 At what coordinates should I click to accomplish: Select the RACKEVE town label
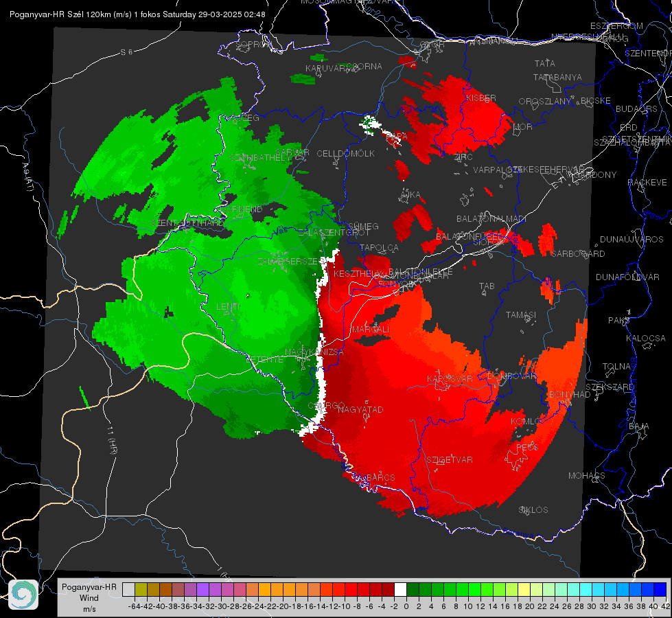647,182
